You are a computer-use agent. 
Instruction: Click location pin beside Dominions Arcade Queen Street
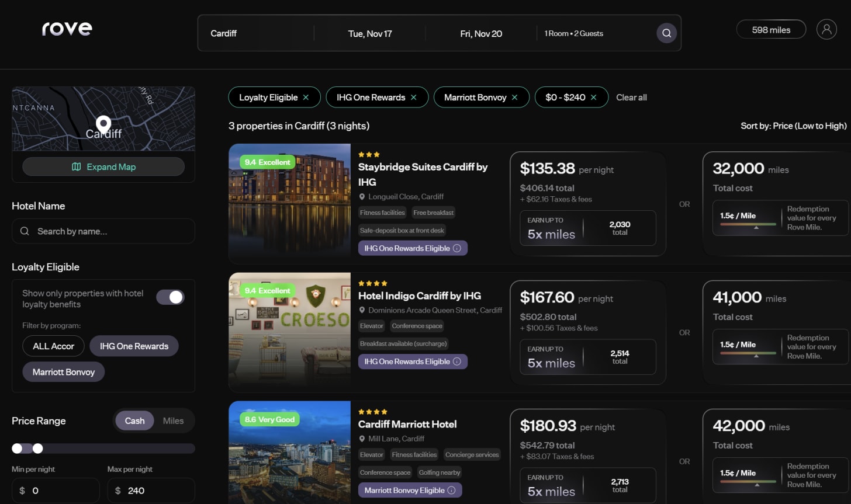[x=362, y=310]
